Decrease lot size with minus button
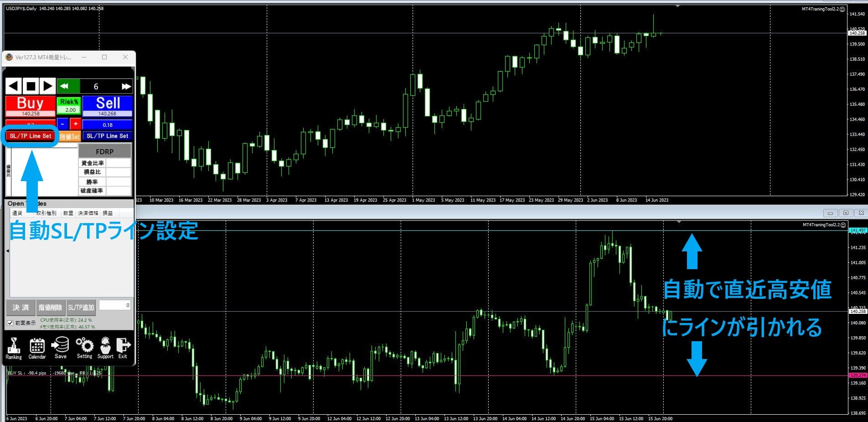Screen dimensions: 868x422 tap(63, 124)
